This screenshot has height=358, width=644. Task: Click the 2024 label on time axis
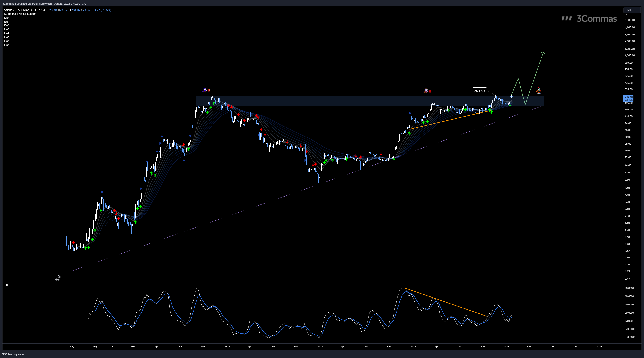coord(413,347)
